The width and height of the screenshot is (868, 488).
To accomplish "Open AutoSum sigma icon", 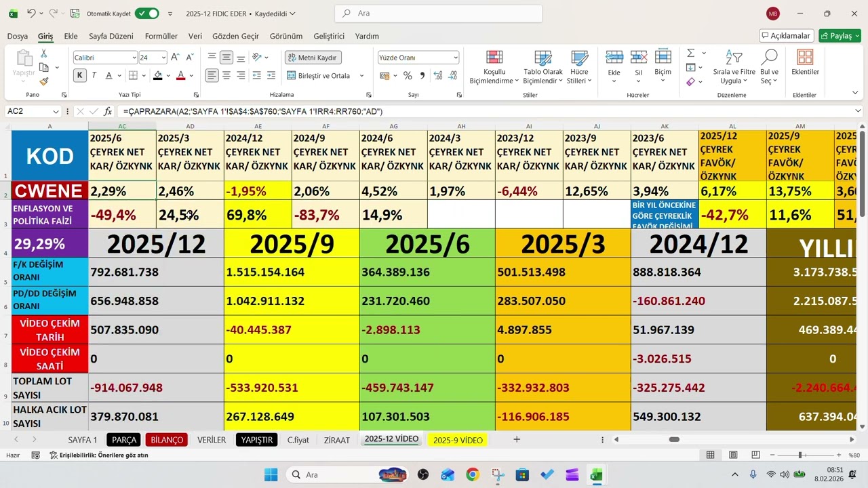I will pyautogui.click(x=690, y=53).
